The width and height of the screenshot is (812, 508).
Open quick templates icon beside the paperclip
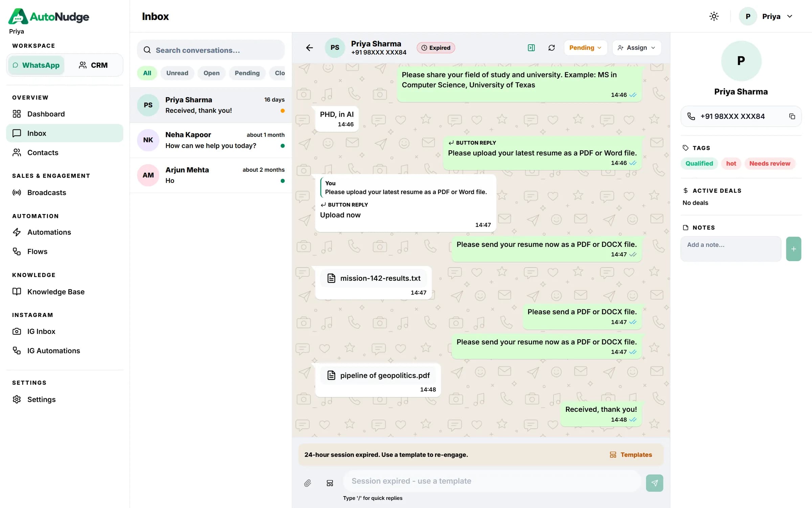tap(330, 483)
